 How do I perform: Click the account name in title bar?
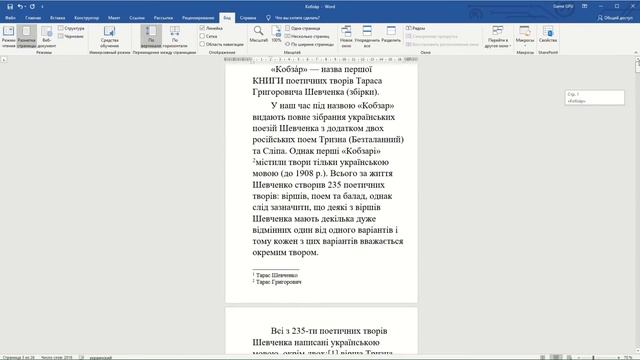(562, 7)
